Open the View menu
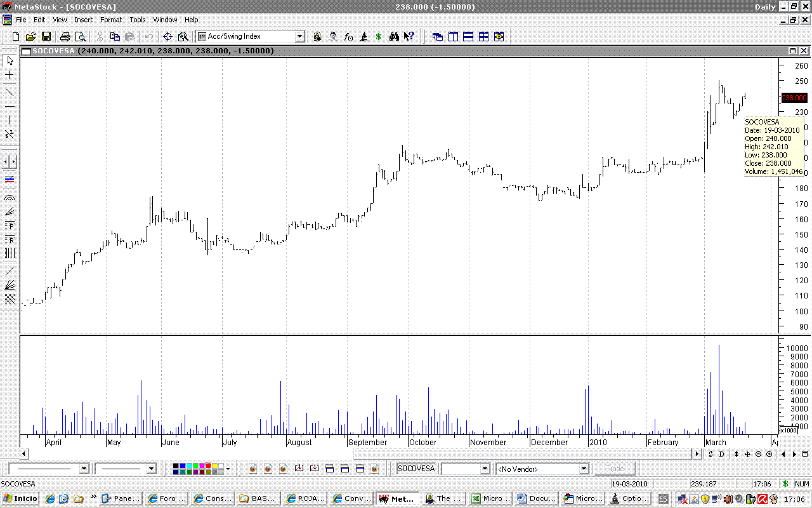The height and width of the screenshot is (508, 812). (60, 20)
